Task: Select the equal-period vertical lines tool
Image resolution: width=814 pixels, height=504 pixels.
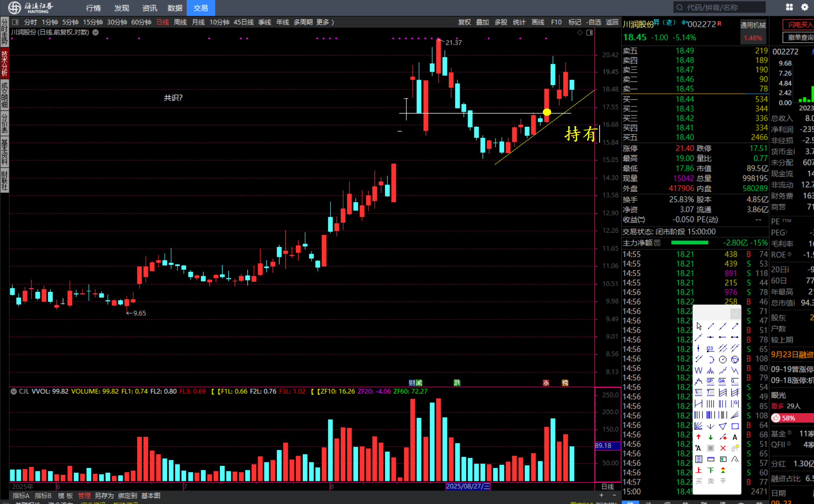Action: point(711,404)
